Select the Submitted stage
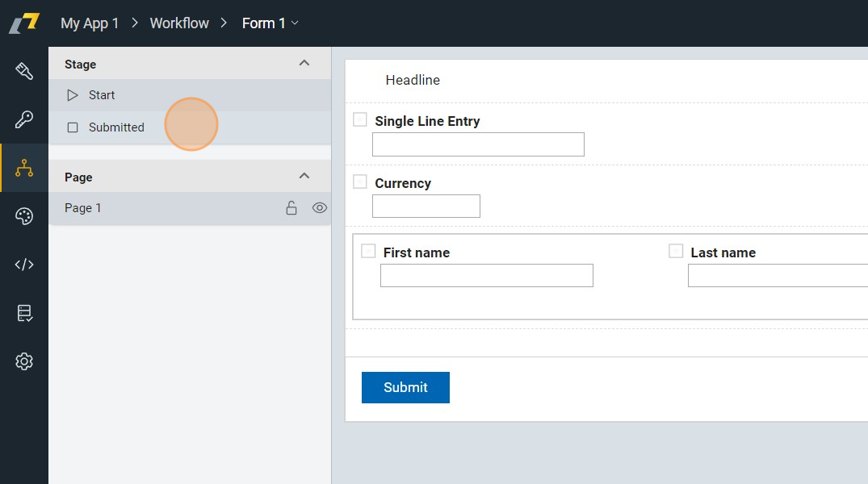868x484 pixels. click(116, 127)
